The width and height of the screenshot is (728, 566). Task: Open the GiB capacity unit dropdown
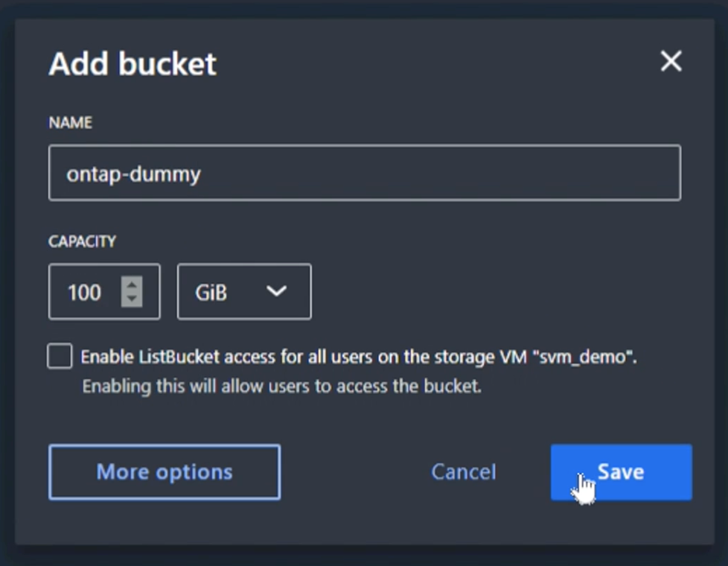pos(243,291)
